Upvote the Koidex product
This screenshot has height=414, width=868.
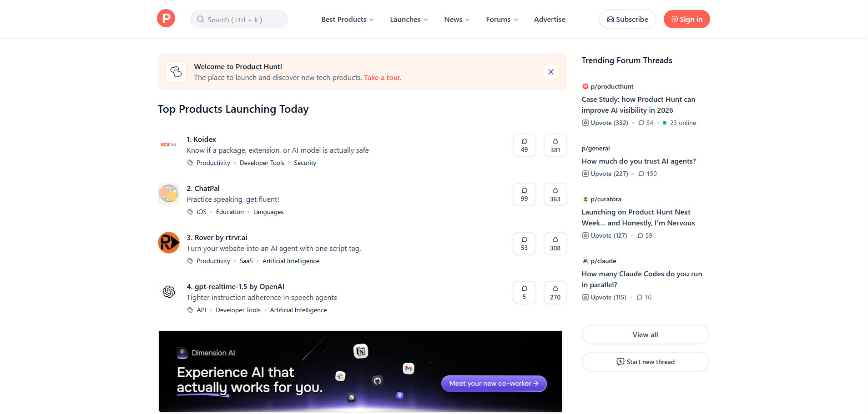555,145
